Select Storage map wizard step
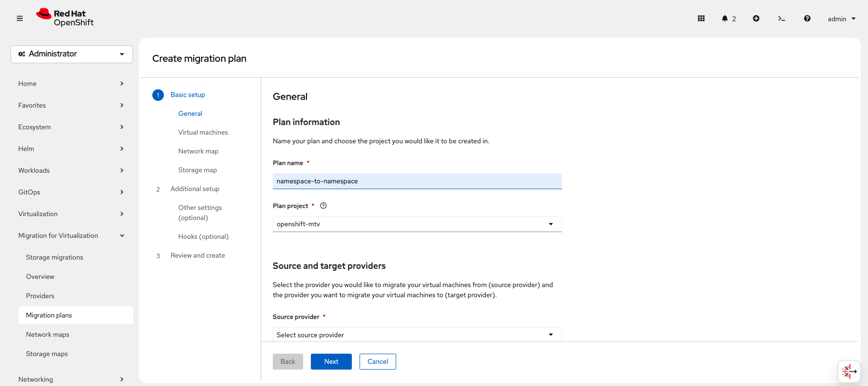Viewport: 868px width, 386px height. pos(198,170)
